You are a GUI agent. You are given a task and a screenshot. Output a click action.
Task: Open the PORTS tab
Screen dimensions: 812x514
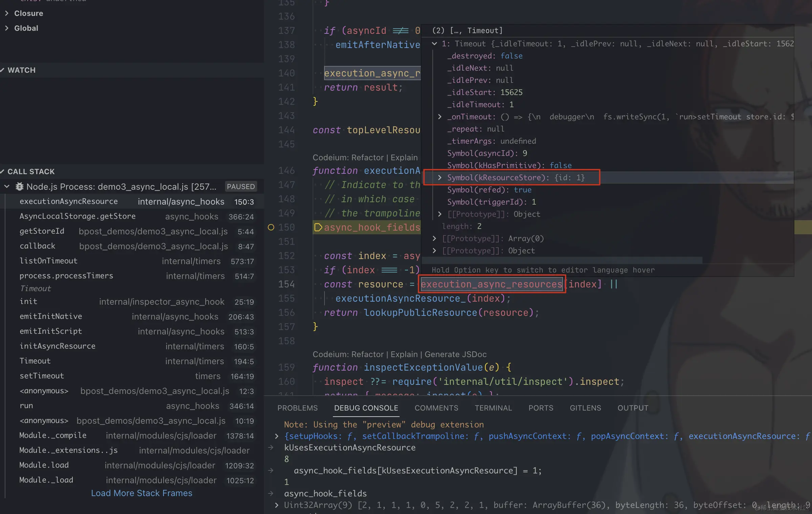(541, 408)
